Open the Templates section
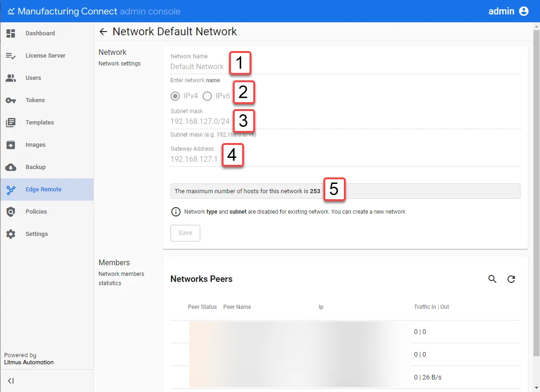The height and width of the screenshot is (392, 540). [x=47, y=123]
